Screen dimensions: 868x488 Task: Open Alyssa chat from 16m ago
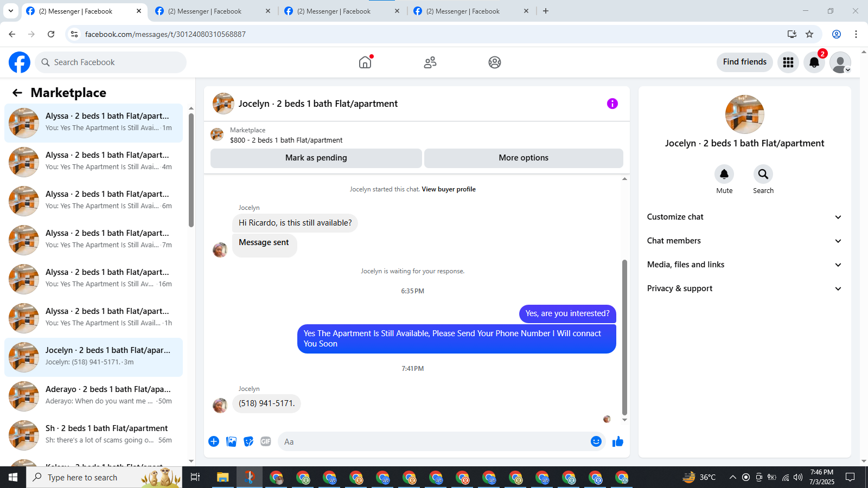pyautogui.click(x=93, y=279)
